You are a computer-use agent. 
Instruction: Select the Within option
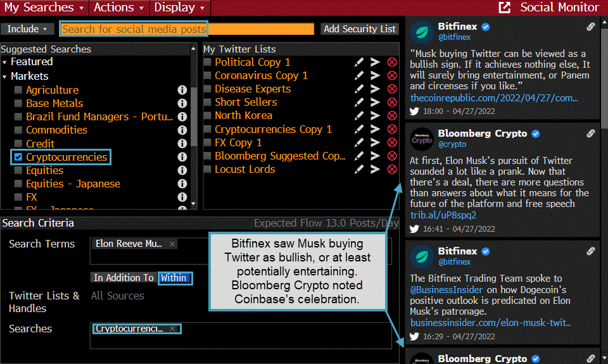[174, 278]
